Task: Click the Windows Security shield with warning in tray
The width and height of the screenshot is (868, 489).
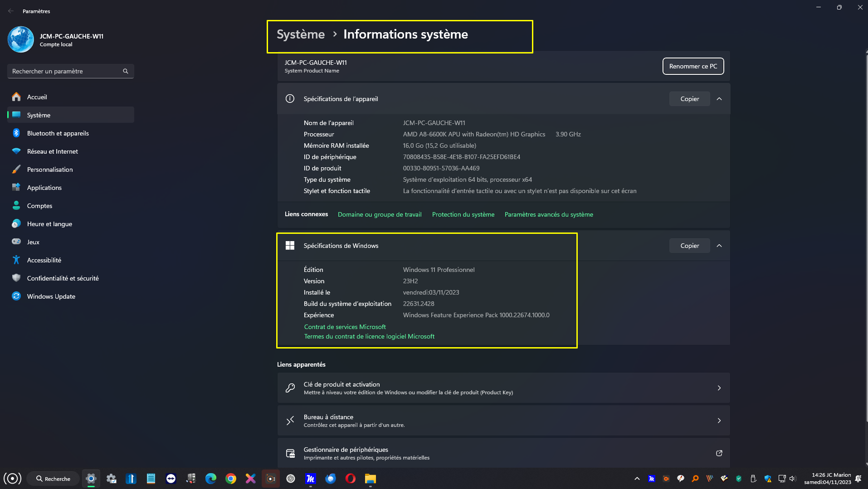Action: [768, 479]
